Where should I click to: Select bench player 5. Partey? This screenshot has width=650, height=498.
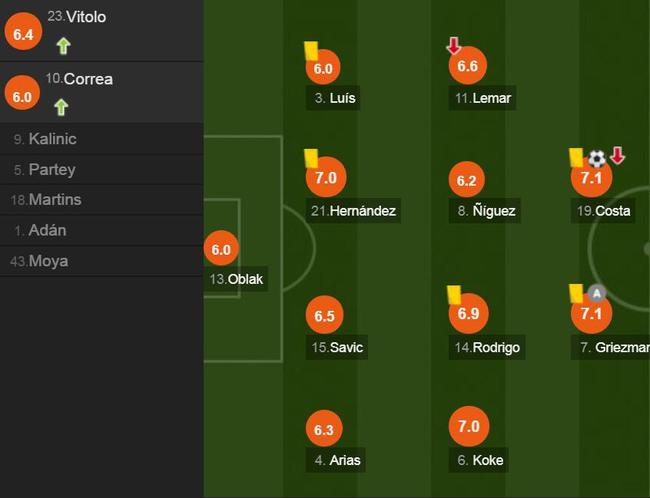click(102, 169)
